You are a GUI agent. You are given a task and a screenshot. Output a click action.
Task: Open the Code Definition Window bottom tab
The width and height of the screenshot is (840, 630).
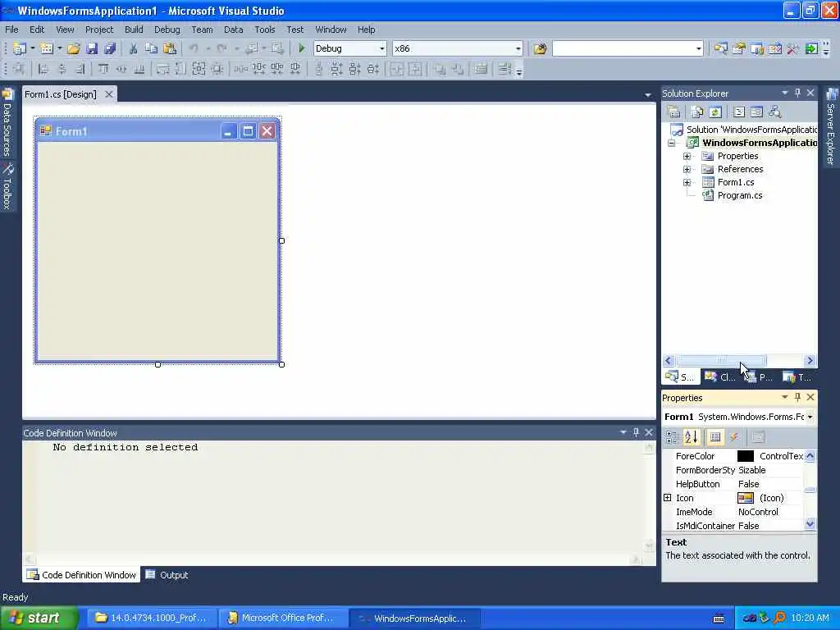[x=82, y=575]
